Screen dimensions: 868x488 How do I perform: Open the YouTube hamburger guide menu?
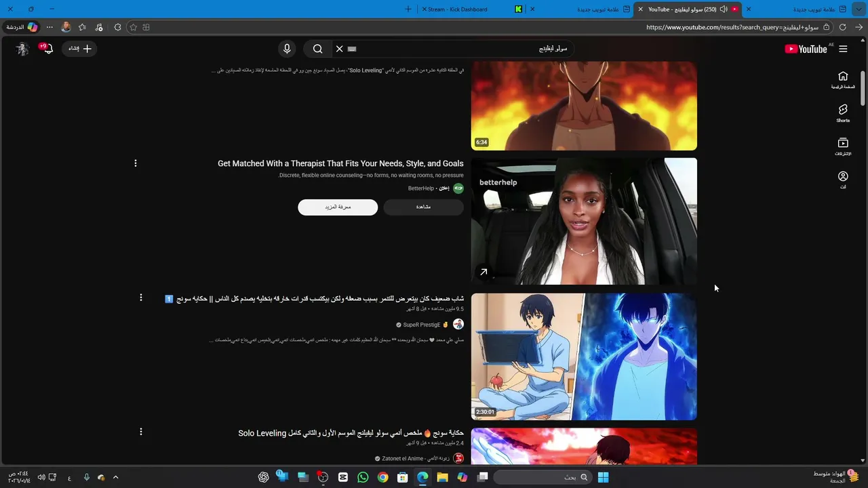pos(843,49)
